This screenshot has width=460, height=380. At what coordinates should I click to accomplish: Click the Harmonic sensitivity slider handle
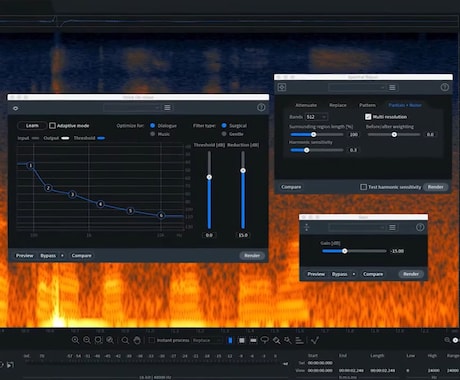coord(307,150)
